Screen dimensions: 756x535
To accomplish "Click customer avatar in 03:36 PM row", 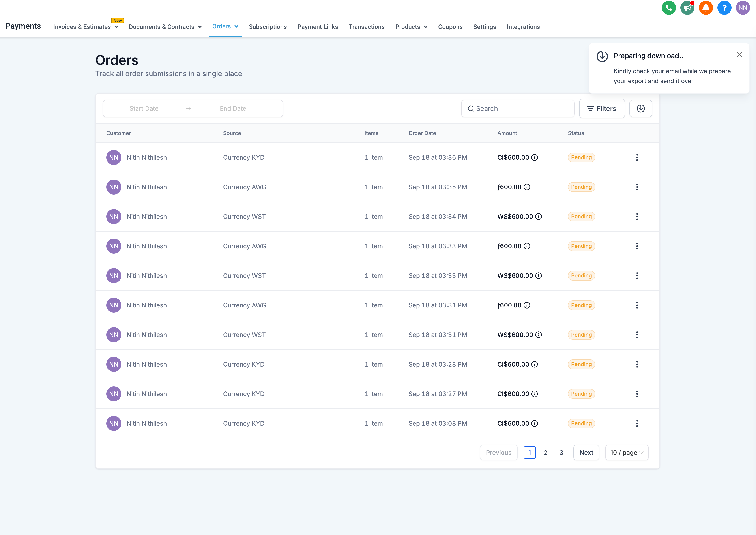I will [x=114, y=157].
